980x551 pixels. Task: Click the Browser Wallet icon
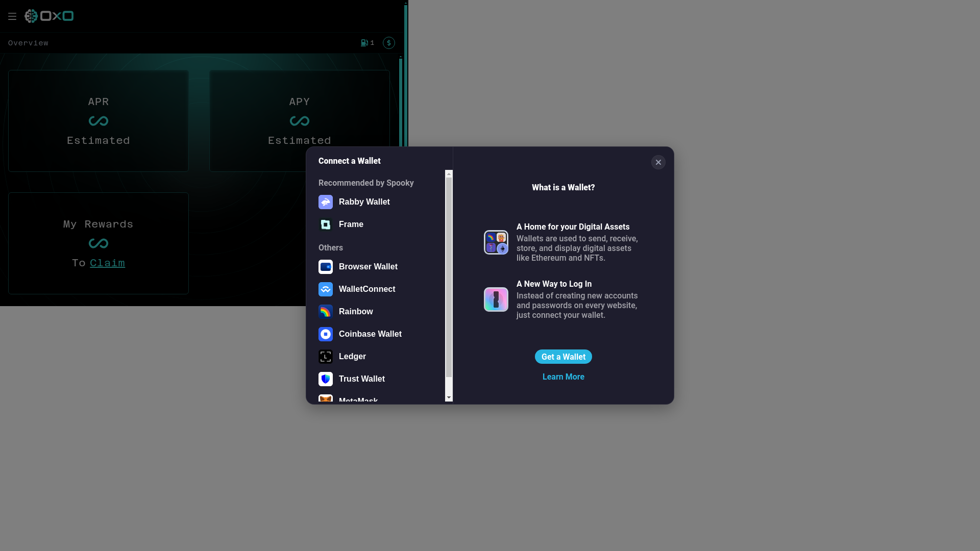pos(326,267)
